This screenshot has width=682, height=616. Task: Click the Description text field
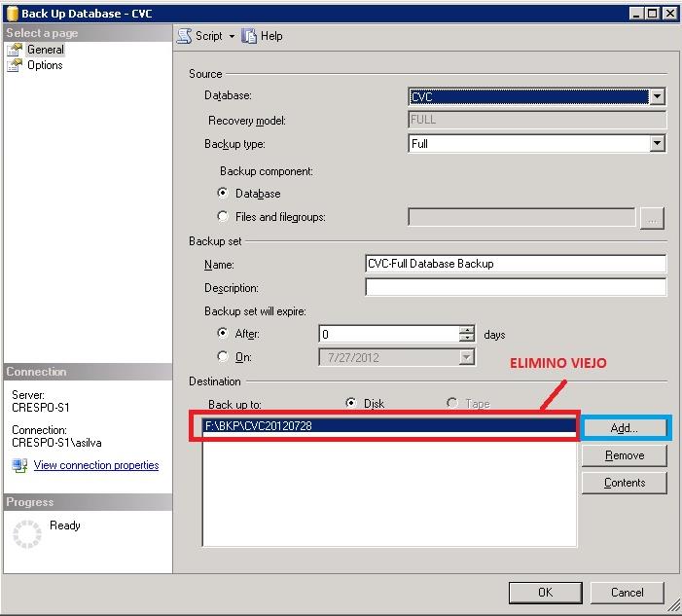(516, 287)
